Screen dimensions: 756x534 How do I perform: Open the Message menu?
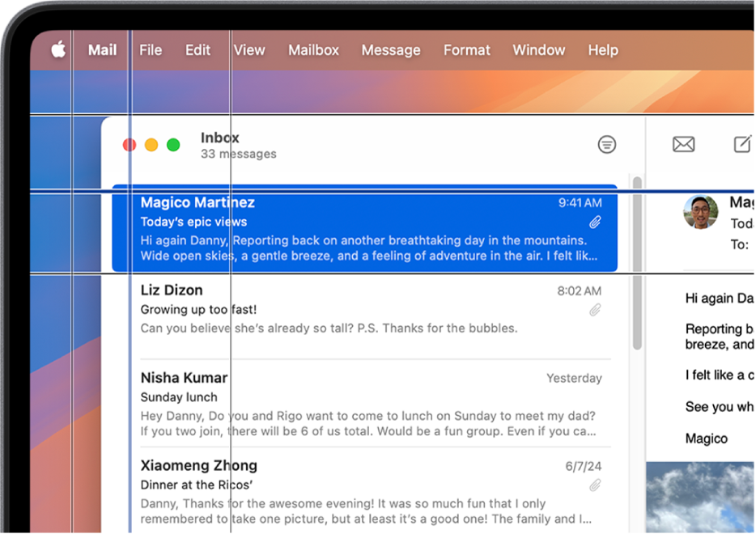pyautogui.click(x=391, y=50)
